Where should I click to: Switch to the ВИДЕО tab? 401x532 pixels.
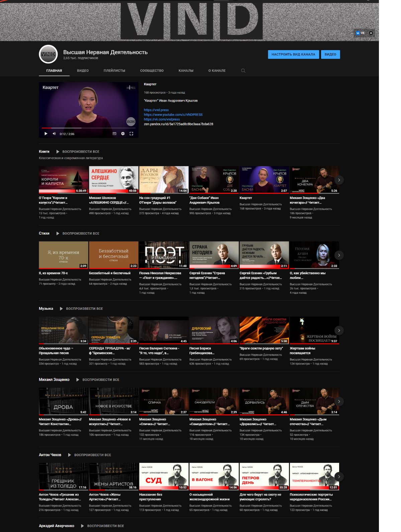(83, 71)
